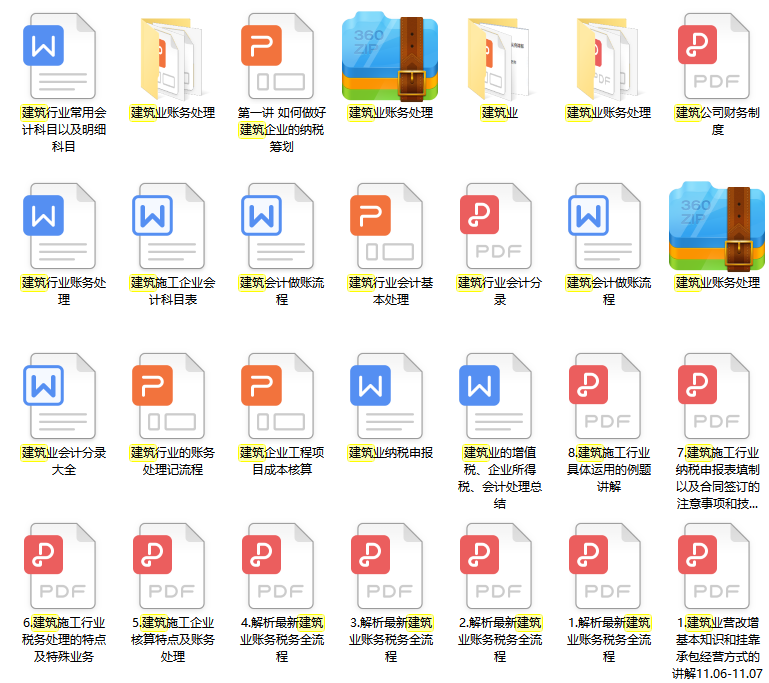Viewport: 769px width, 683px height.
Task: Select Word icon of 建筑业的增值税、企业所得税 file
Action: (x=496, y=396)
